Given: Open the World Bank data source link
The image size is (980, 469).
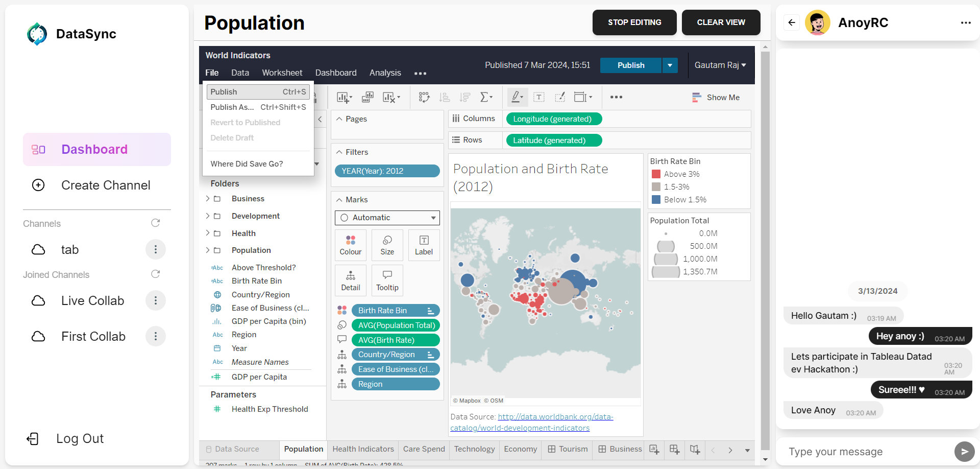Looking at the screenshot, I should (x=532, y=423).
